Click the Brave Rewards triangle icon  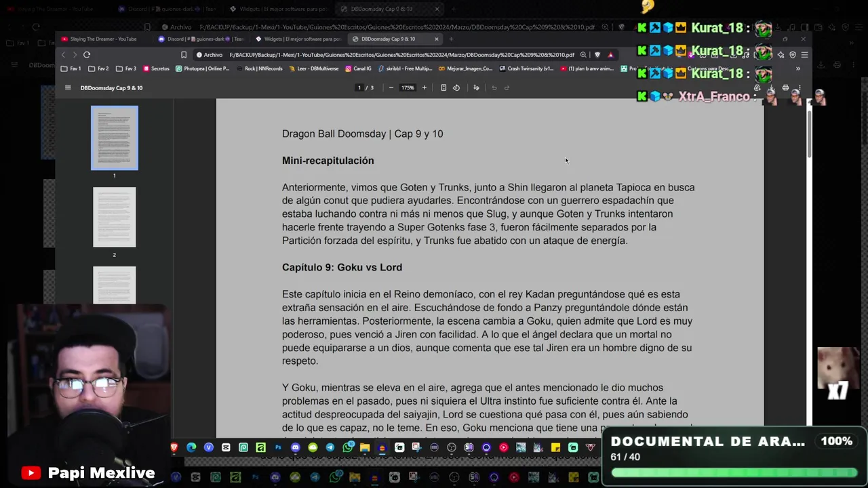click(610, 54)
